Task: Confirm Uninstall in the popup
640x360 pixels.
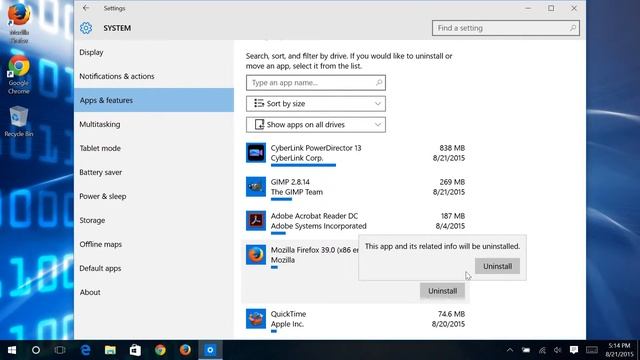Action: coord(497,266)
